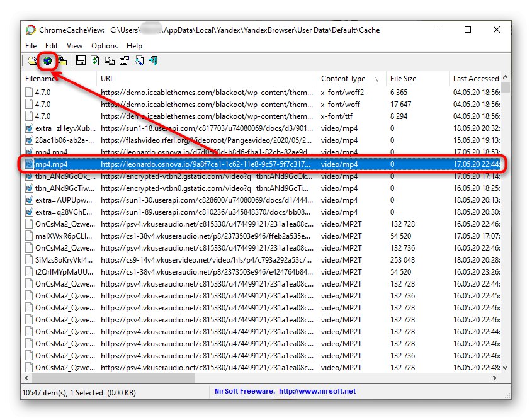Click the Select Cache Folder toolbar icon

click(33, 61)
